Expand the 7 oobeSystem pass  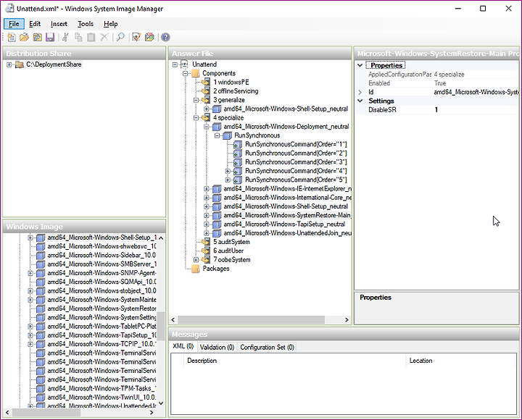196,260
